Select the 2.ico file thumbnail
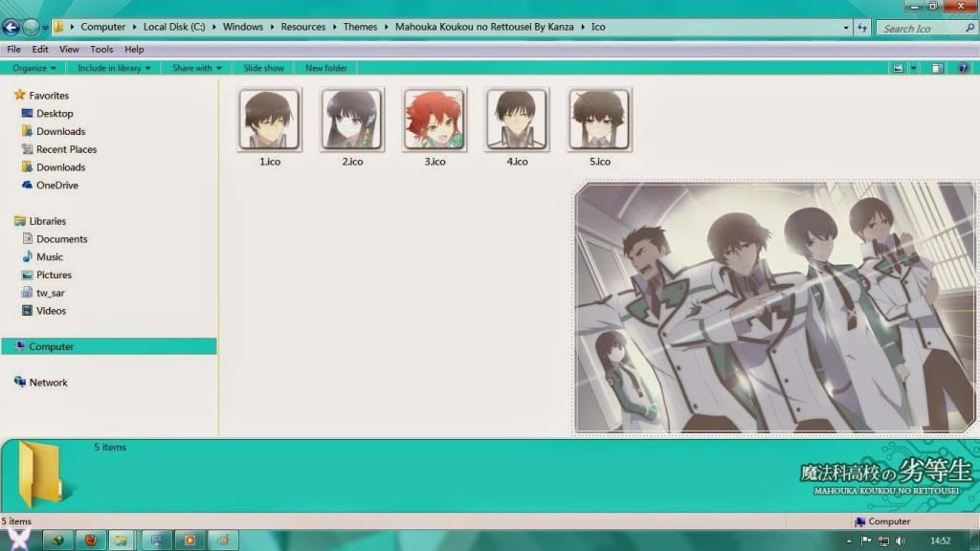The image size is (980, 551). [x=352, y=120]
